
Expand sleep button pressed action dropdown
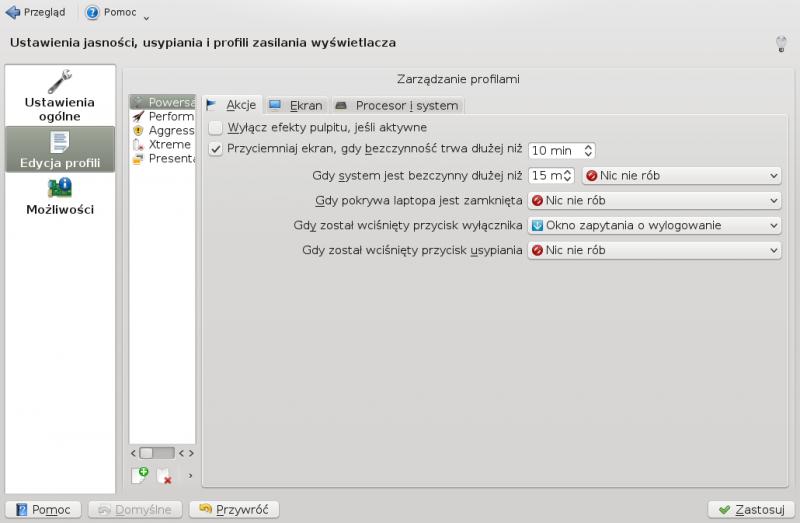[x=653, y=250]
